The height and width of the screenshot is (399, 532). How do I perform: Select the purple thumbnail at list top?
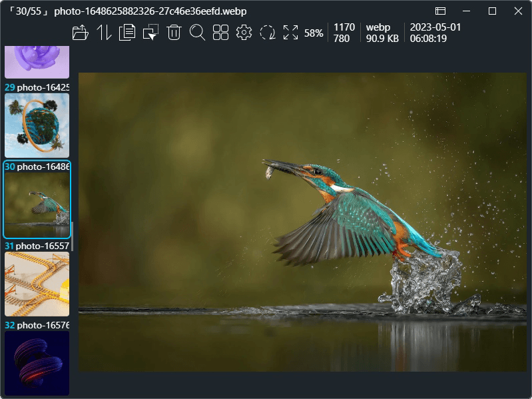[x=37, y=62]
